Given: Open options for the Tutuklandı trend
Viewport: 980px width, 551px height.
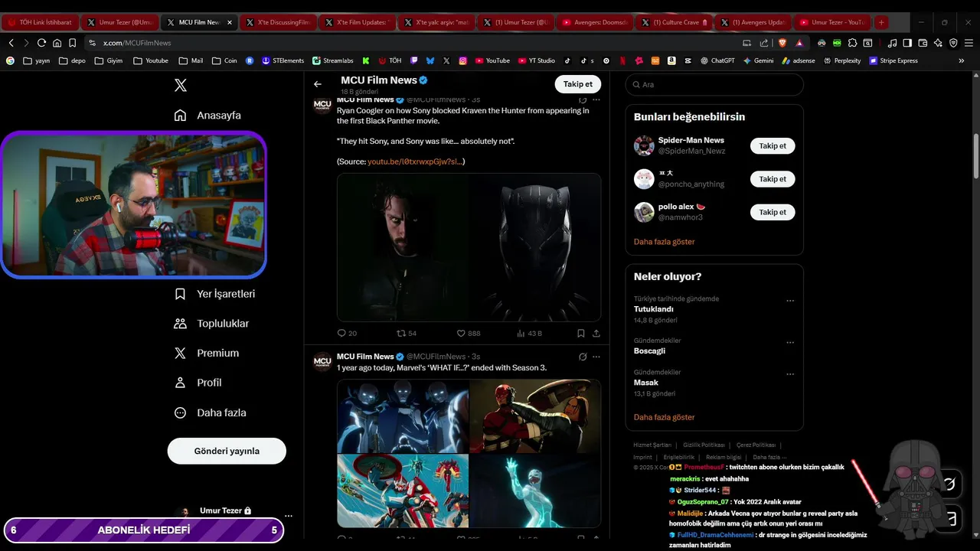Looking at the screenshot, I should coord(790,302).
